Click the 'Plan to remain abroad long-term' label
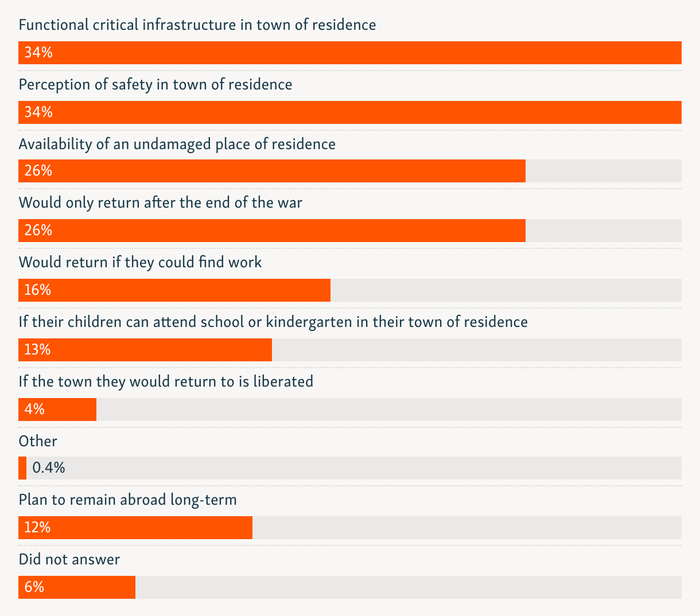Screen dimensions: 700x616 point(128,500)
